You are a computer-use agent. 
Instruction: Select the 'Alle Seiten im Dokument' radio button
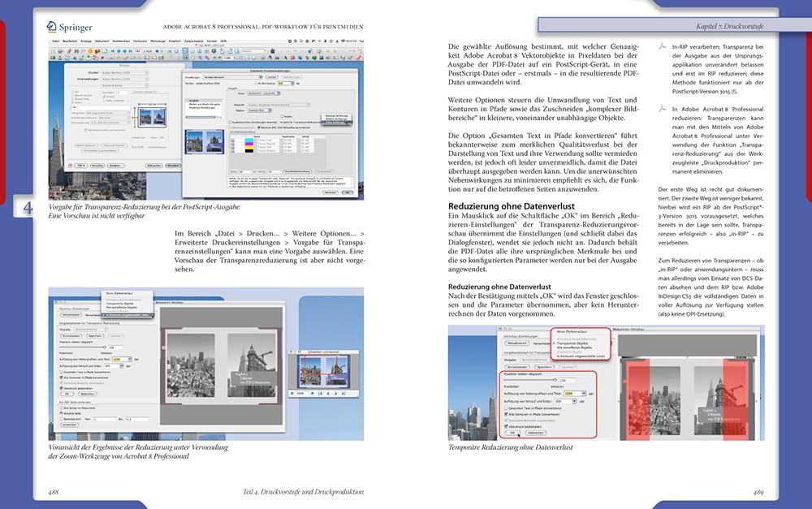61,408
